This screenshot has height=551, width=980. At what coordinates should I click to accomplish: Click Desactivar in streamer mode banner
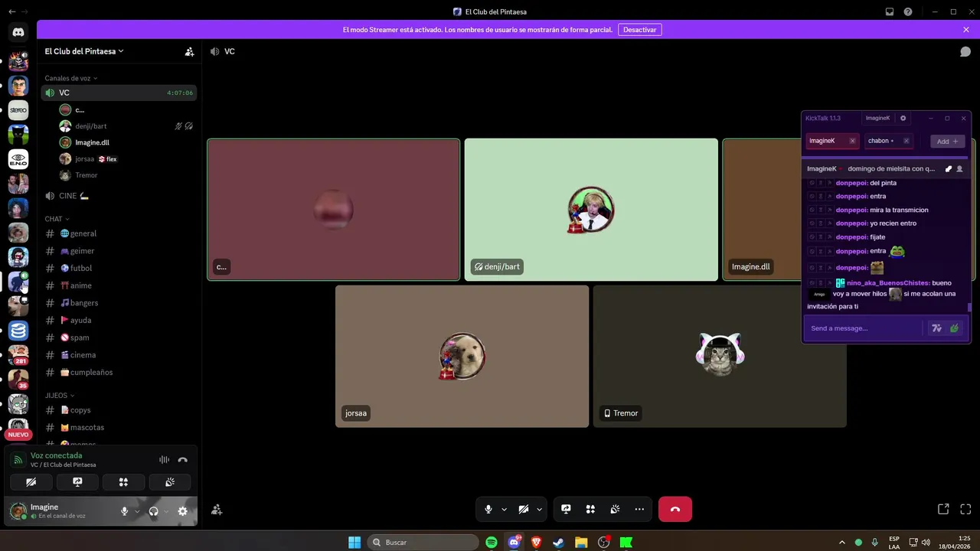click(x=639, y=30)
